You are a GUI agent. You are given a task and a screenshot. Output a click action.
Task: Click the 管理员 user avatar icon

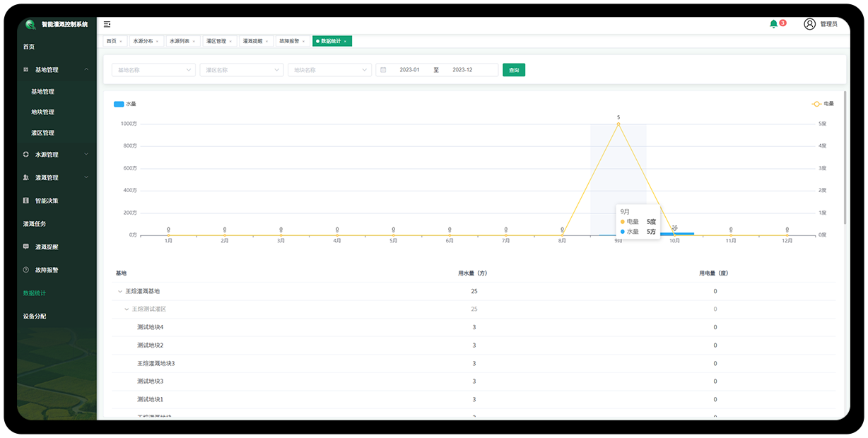(x=809, y=24)
